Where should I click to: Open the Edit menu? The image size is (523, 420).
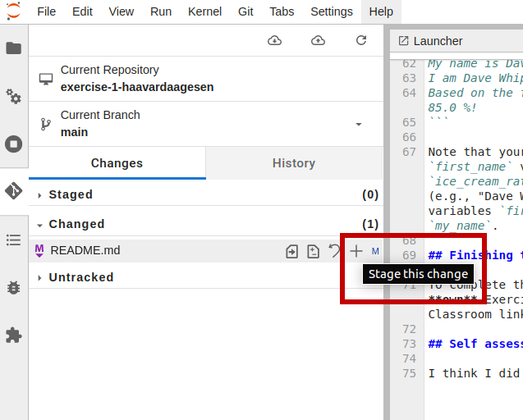pos(82,11)
